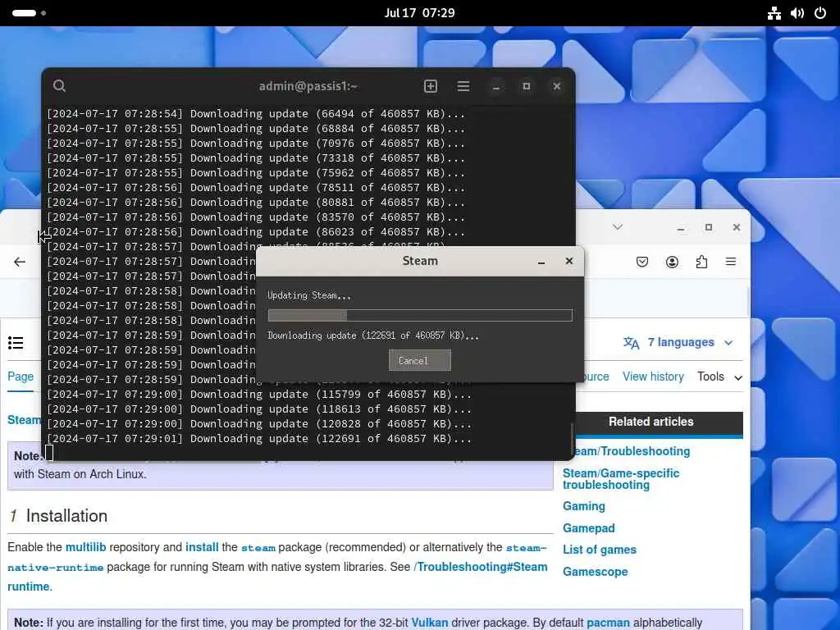Viewport: 840px width, 630px height.
Task: Open the power icon in top bar
Action: pyautogui.click(x=820, y=13)
